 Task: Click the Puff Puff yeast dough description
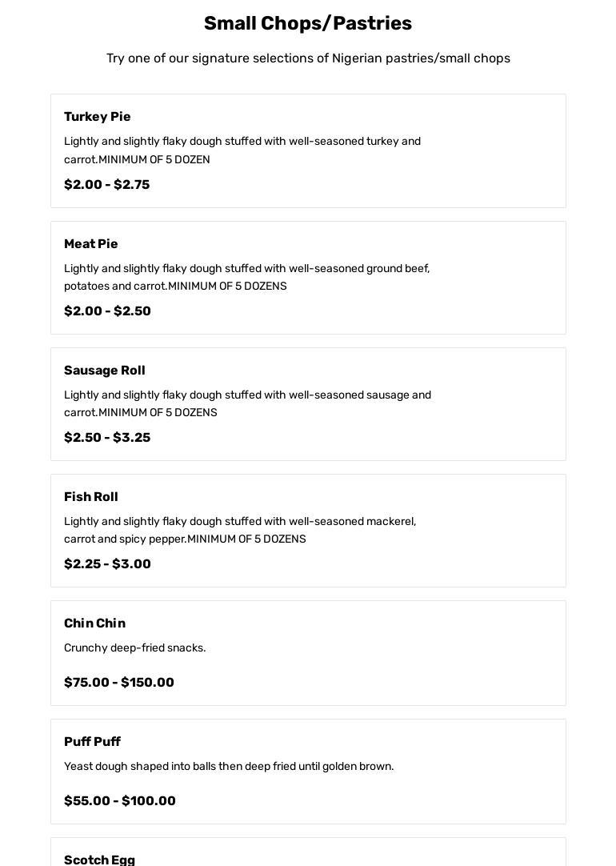click(x=229, y=767)
